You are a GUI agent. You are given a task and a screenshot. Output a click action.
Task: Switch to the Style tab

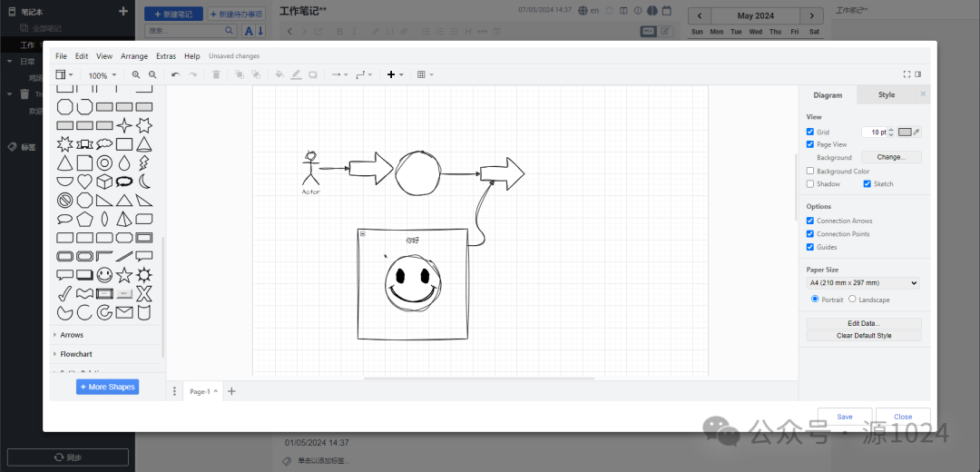point(887,95)
